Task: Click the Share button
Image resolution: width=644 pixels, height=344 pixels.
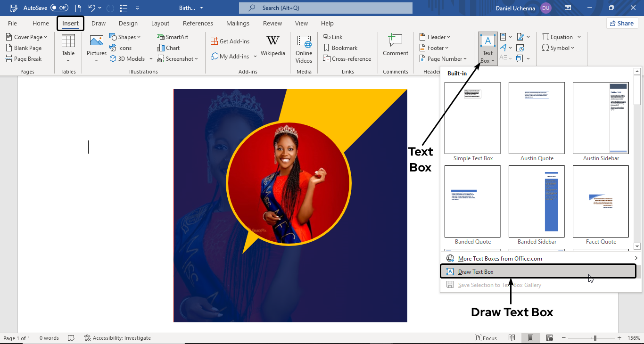Action: (622, 23)
